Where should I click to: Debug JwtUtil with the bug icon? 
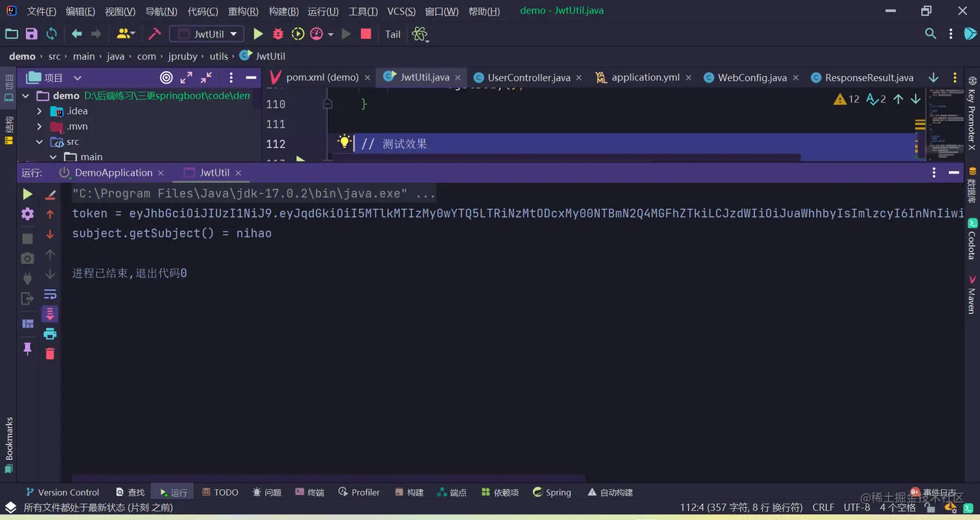(x=278, y=34)
